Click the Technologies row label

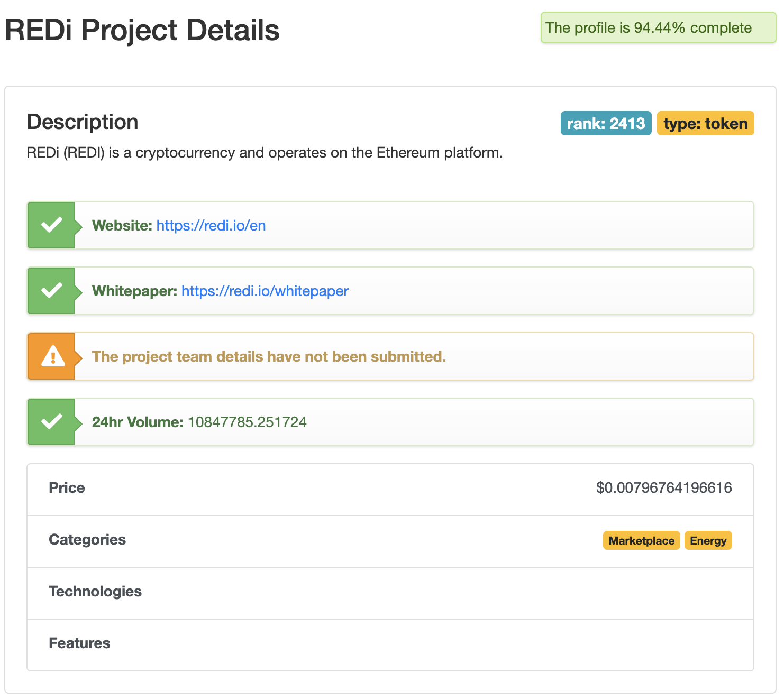(95, 592)
